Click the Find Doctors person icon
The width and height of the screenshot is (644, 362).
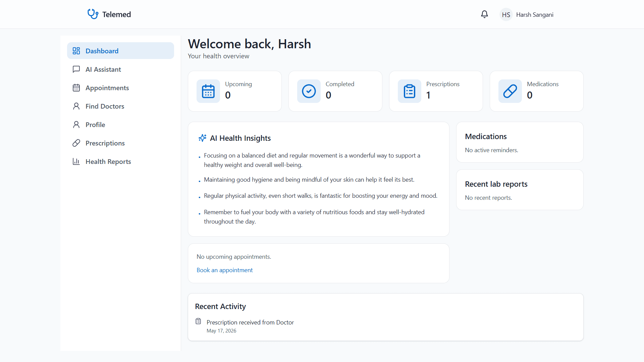click(x=76, y=106)
